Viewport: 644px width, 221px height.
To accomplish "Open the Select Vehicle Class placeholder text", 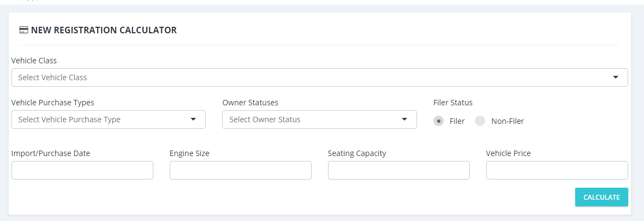I will pos(53,77).
